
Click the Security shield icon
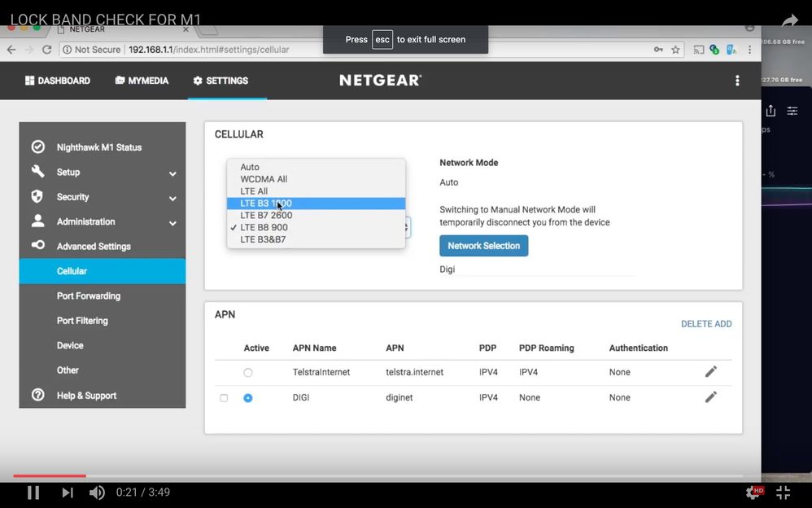tap(37, 196)
